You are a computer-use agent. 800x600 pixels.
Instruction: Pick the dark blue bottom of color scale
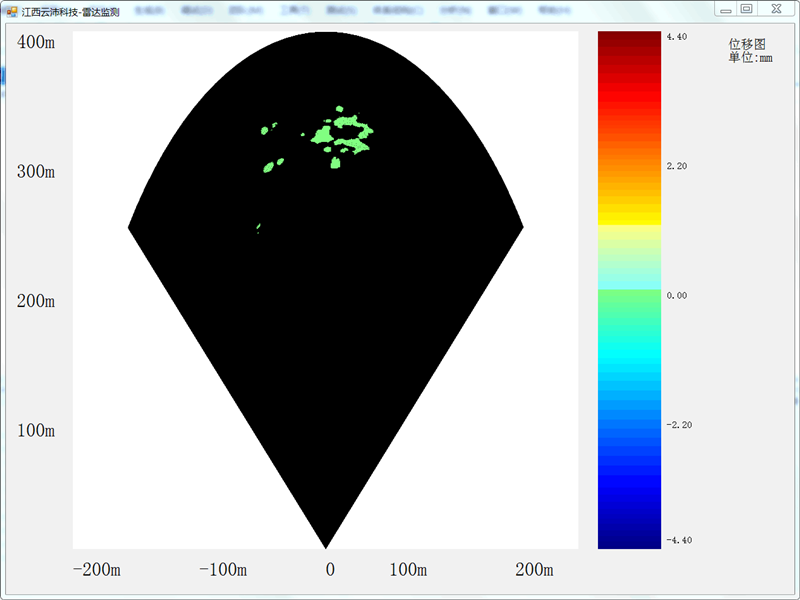click(629, 540)
